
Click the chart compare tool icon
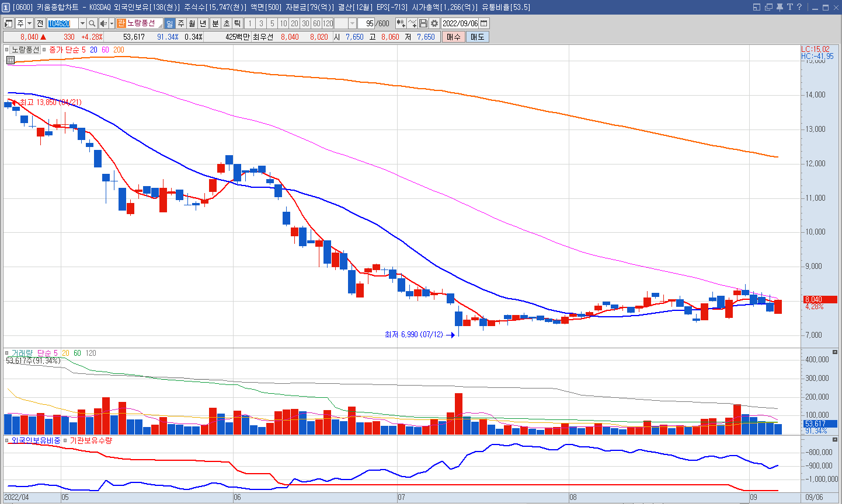point(401,23)
